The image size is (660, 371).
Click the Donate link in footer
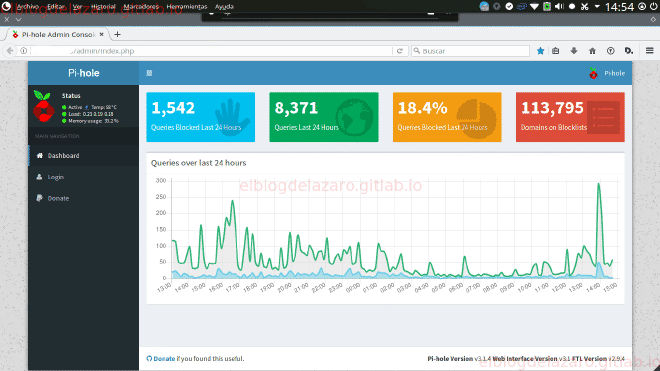tap(164, 358)
